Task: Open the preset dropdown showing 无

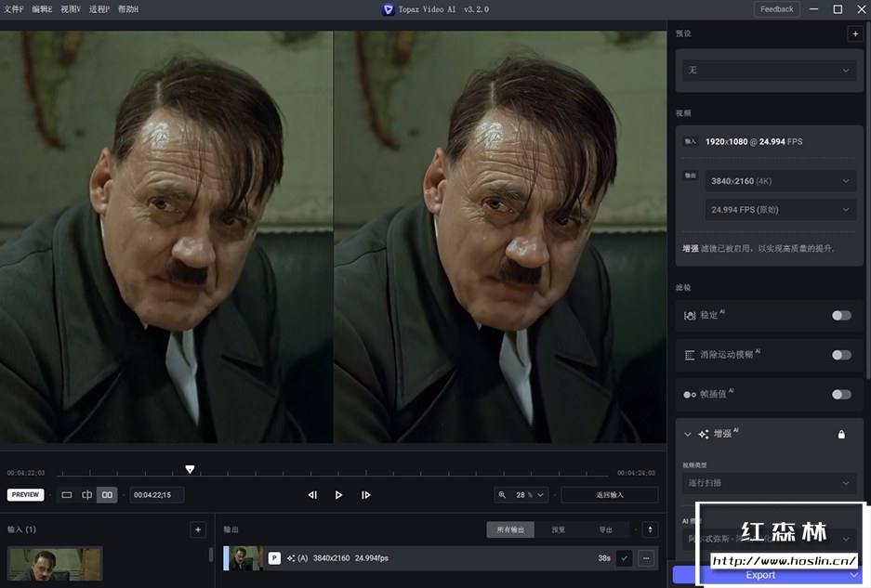Action: (x=769, y=71)
